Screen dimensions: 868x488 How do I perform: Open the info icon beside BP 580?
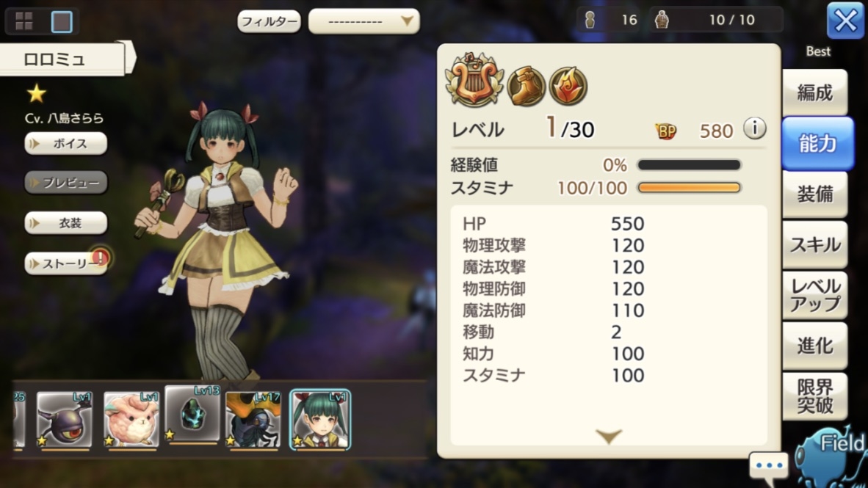click(x=754, y=129)
